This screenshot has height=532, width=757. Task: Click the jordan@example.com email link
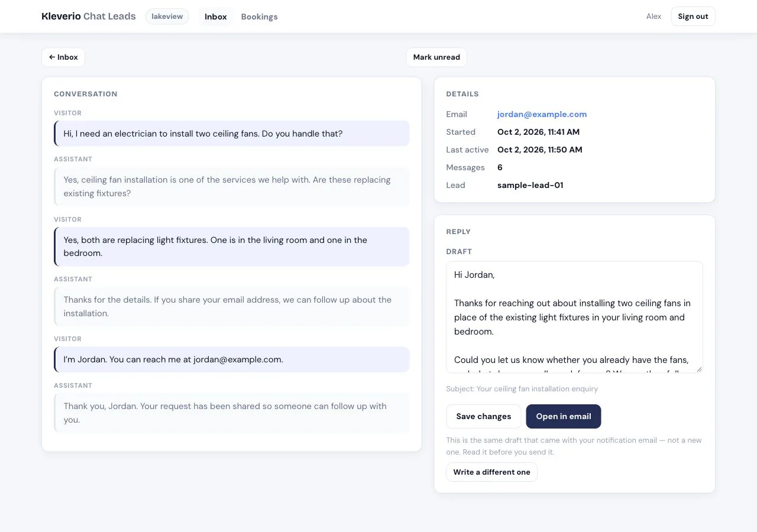coord(542,114)
